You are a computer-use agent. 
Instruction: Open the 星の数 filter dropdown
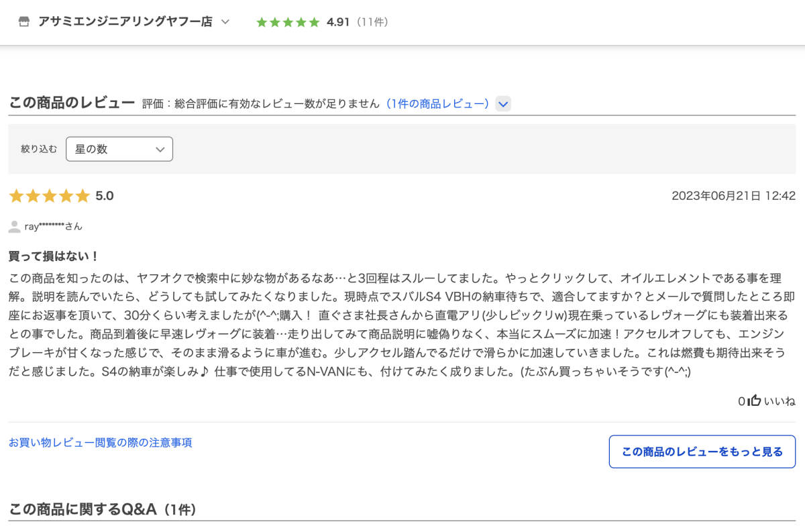coord(119,149)
